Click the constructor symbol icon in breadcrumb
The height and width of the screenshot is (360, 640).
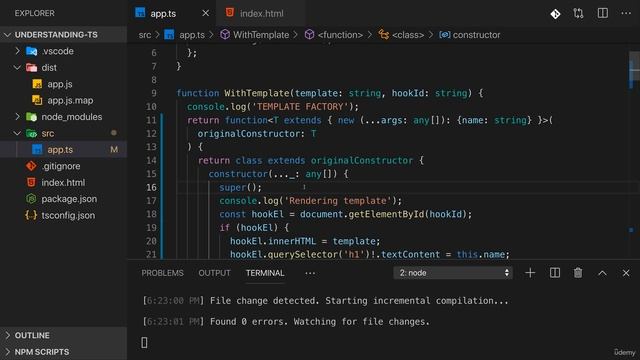(x=444, y=35)
